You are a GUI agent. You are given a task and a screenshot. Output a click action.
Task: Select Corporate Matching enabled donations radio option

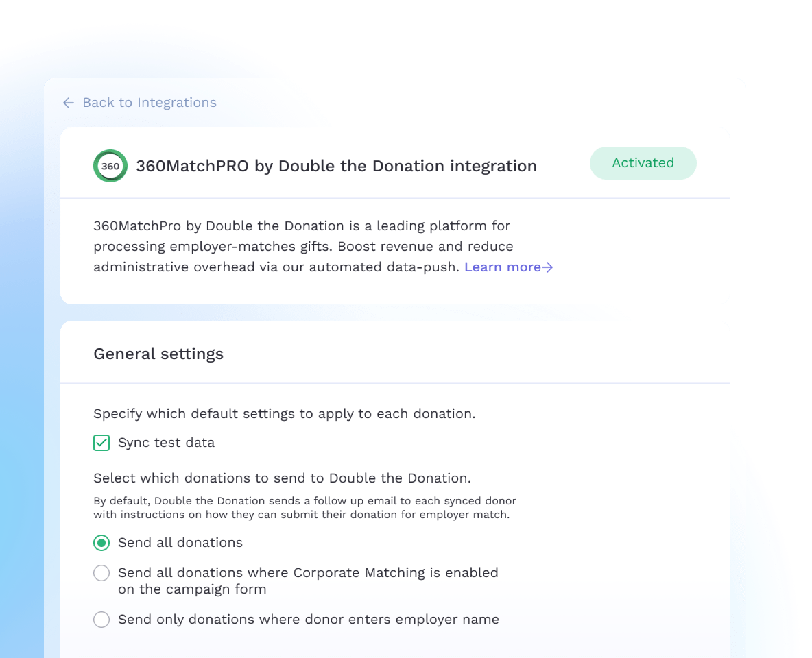(x=101, y=573)
